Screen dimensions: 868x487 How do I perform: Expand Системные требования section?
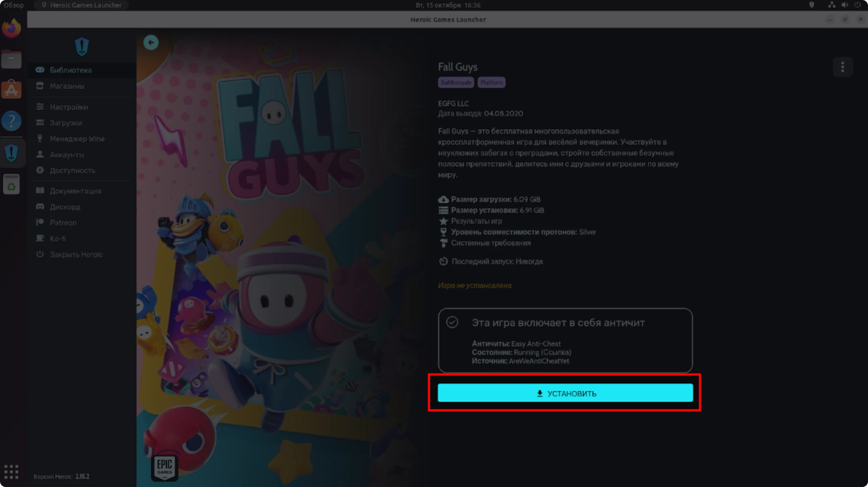[491, 243]
